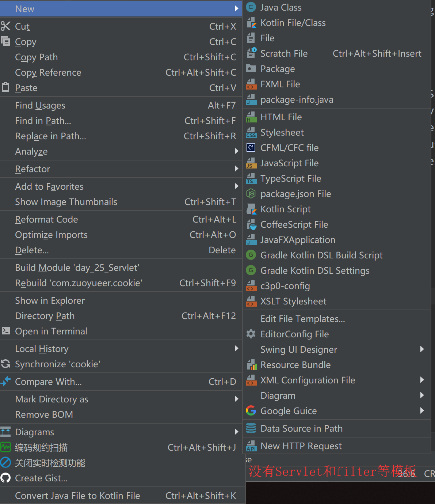Click the Kotlin Script icon
This screenshot has width=435, height=504.
[x=251, y=209]
